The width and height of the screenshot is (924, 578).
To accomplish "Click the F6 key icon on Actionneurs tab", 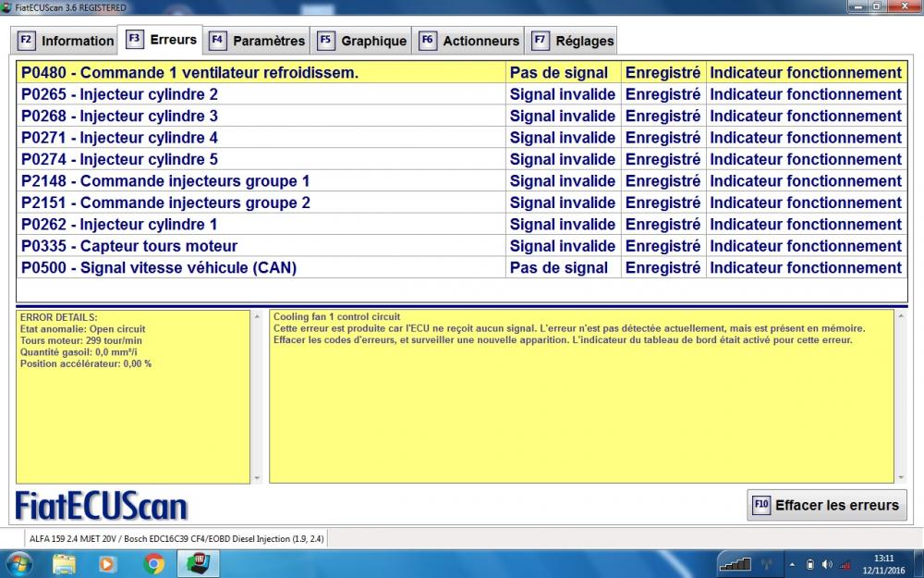I will click(427, 40).
